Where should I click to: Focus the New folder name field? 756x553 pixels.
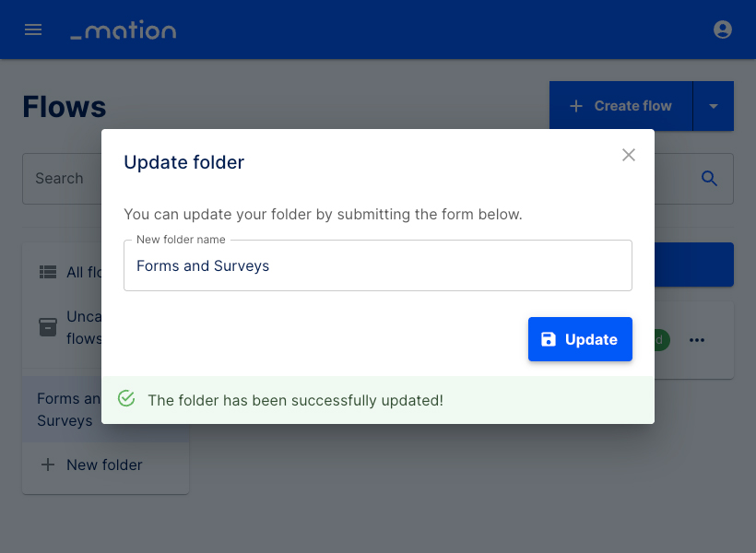[378, 265]
